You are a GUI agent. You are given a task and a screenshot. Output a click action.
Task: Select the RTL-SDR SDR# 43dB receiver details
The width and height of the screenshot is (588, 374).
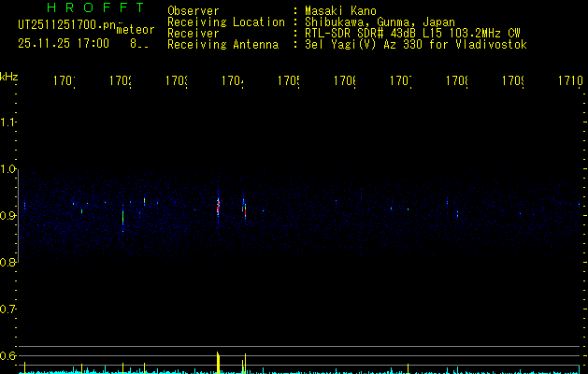412,34
